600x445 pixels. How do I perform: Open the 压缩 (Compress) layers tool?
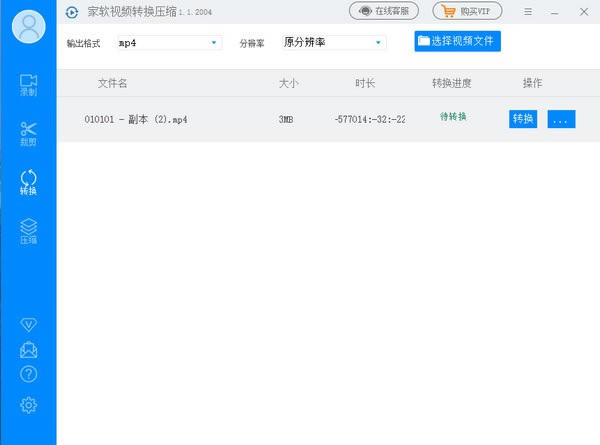[x=28, y=231]
